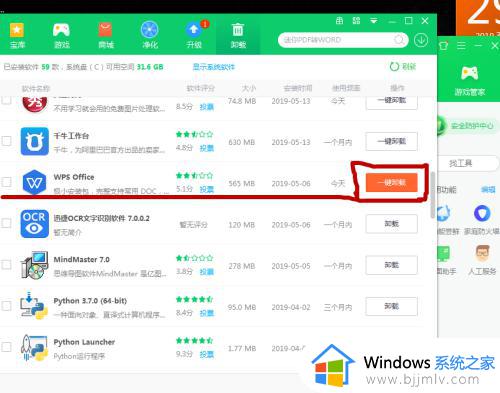Select the MindMaster 7.0 name text
The image size is (500, 393).
(81, 259)
